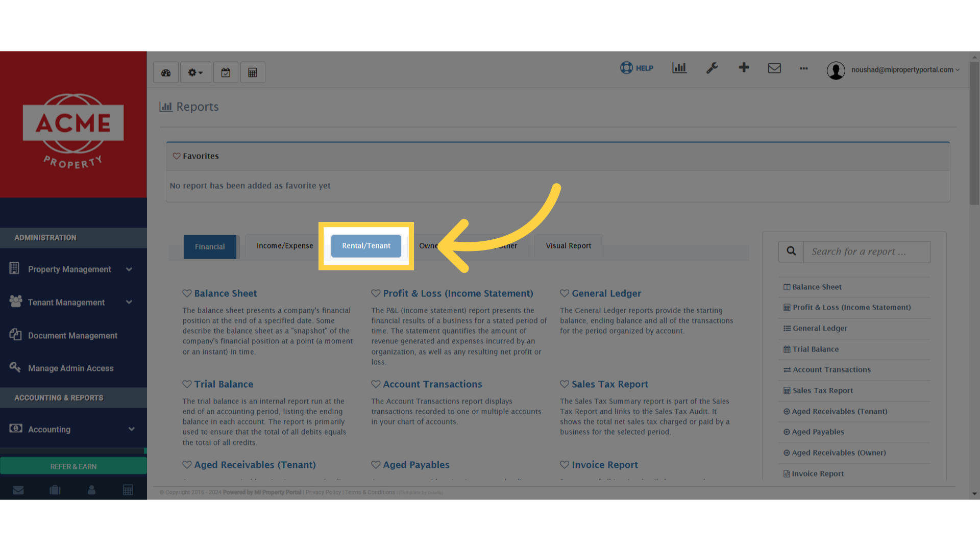Click the user avatar icon
This screenshot has height=551, width=980.
coord(836,70)
